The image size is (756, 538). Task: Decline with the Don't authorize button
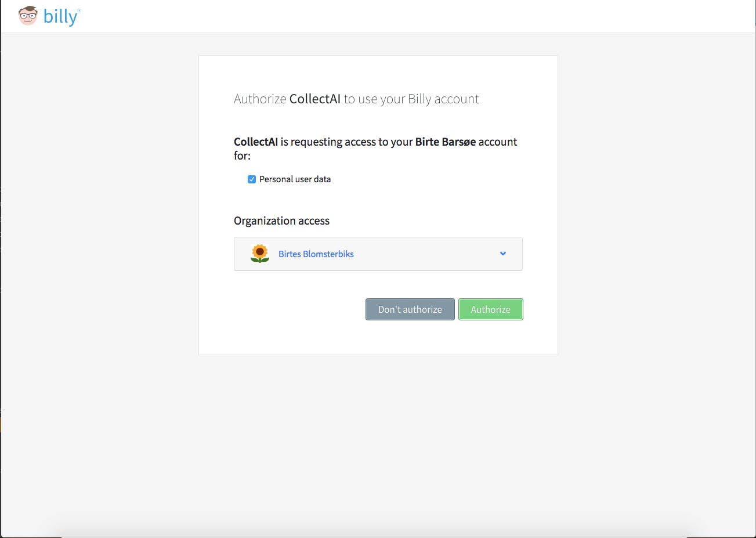coord(410,309)
